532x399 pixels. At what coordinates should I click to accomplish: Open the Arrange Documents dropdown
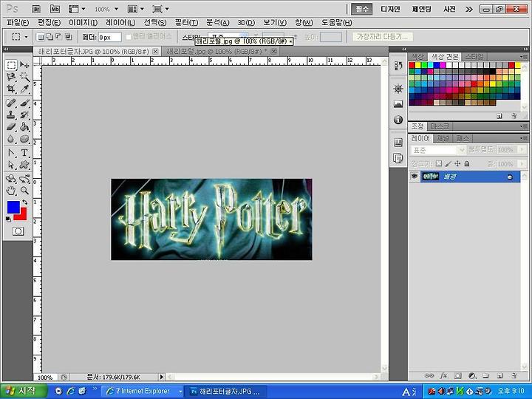click(136, 9)
